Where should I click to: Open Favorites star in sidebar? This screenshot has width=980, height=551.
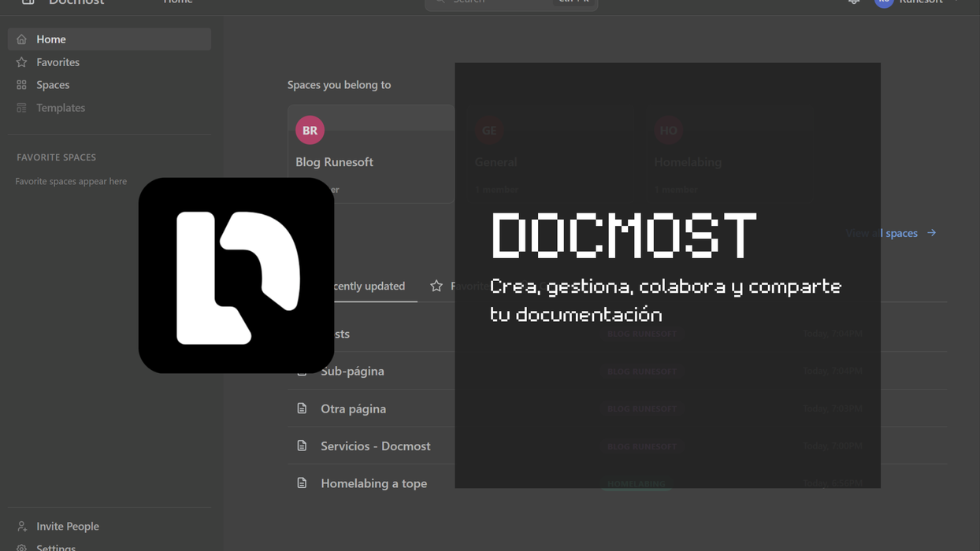coord(22,62)
